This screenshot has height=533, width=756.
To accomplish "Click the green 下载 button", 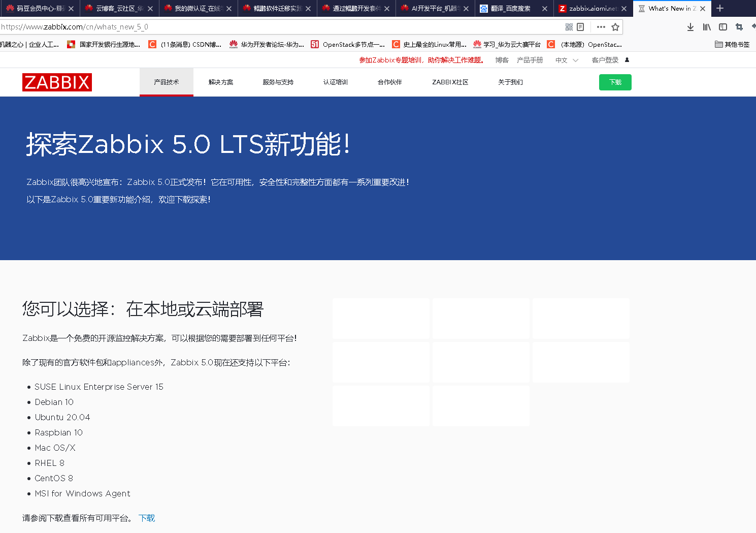I will [x=615, y=82].
